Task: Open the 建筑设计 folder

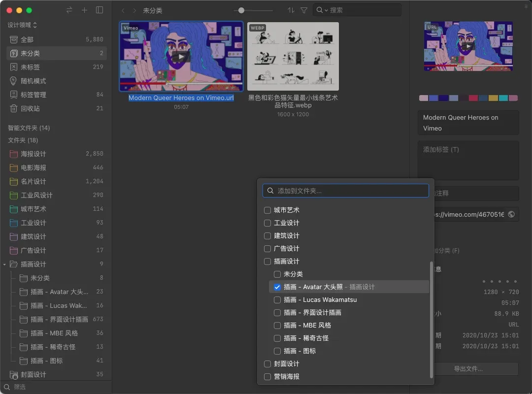Action: pos(57,236)
